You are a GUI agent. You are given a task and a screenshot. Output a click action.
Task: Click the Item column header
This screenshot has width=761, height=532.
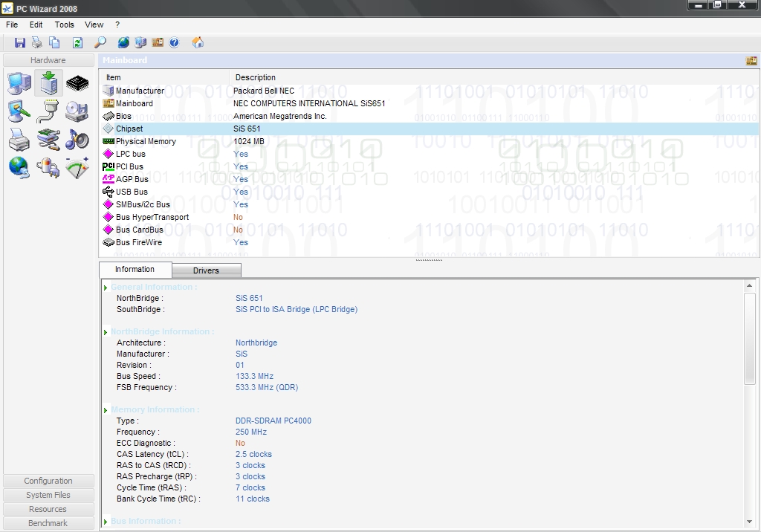tap(164, 77)
